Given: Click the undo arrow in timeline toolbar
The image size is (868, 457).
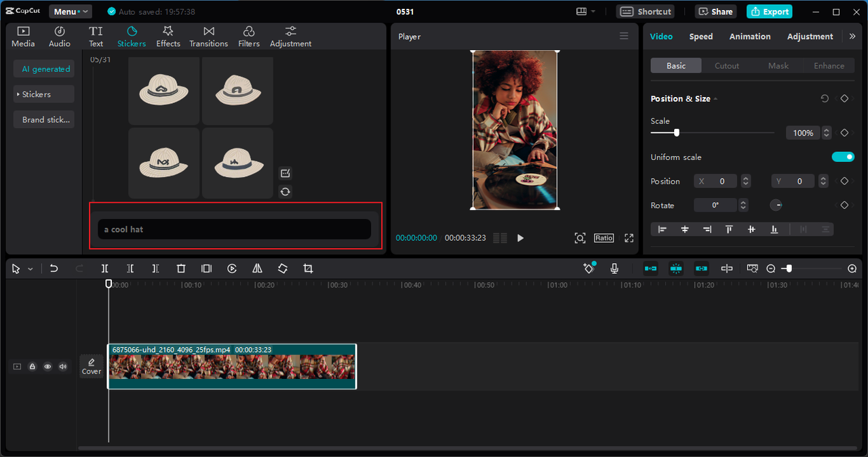Looking at the screenshot, I should pyautogui.click(x=54, y=269).
